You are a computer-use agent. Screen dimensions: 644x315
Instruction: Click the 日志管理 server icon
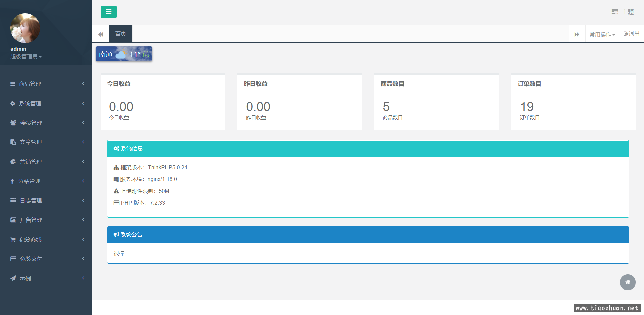13,200
